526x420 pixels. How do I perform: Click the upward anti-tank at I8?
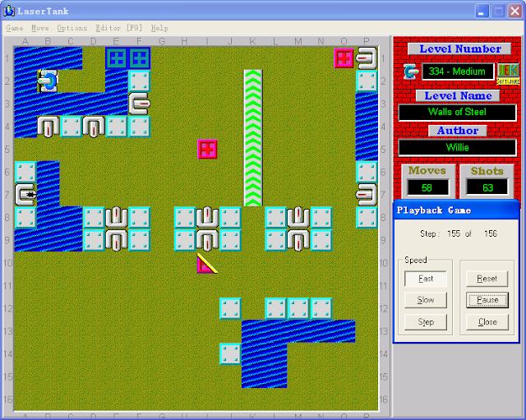[207, 218]
